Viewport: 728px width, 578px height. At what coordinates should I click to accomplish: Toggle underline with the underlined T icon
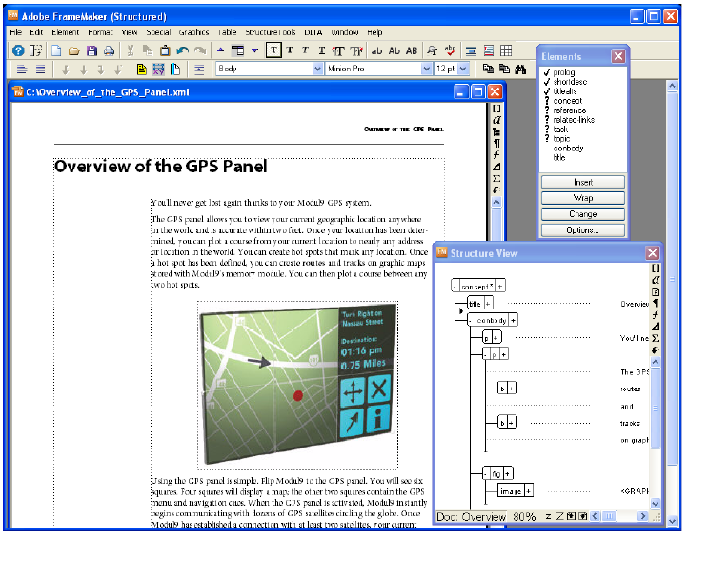[321, 51]
